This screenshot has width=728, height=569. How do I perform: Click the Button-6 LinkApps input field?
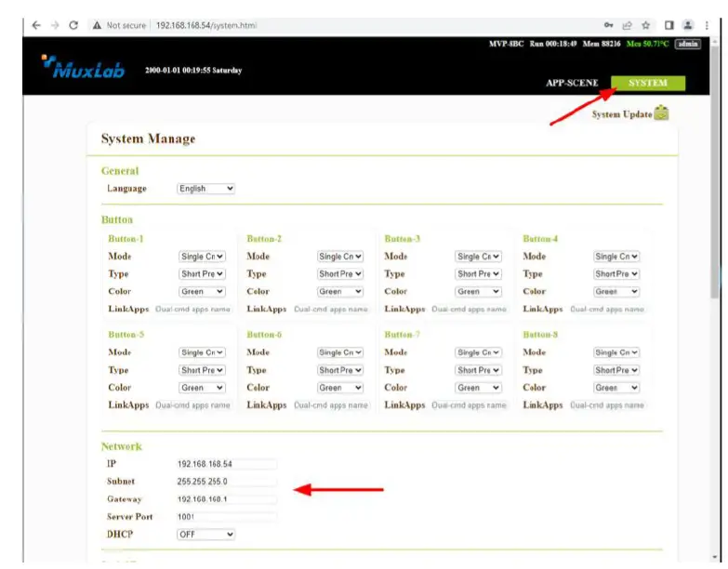coord(331,405)
